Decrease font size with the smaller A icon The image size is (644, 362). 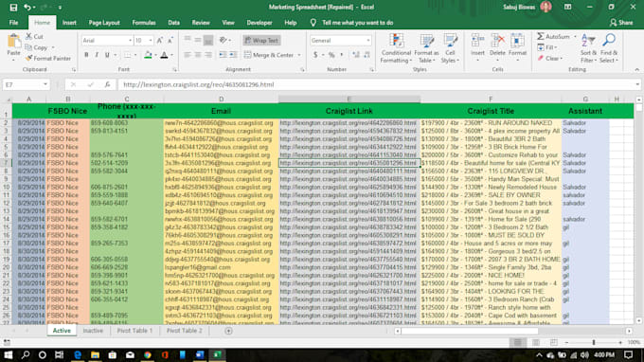170,40
